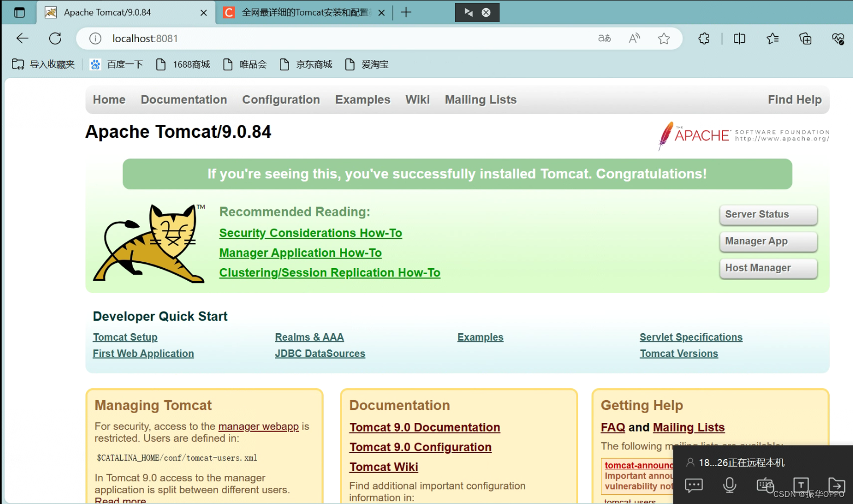
Task: Open the translate page icon
Action: pos(605,38)
